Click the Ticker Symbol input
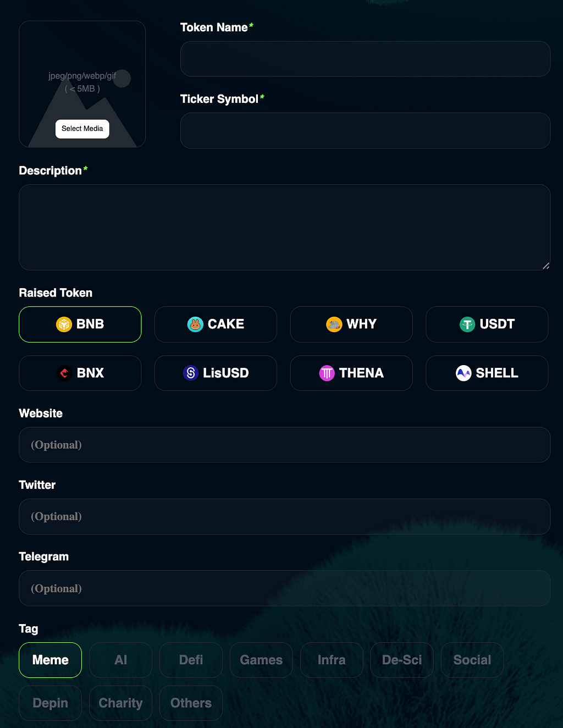 pos(365,130)
